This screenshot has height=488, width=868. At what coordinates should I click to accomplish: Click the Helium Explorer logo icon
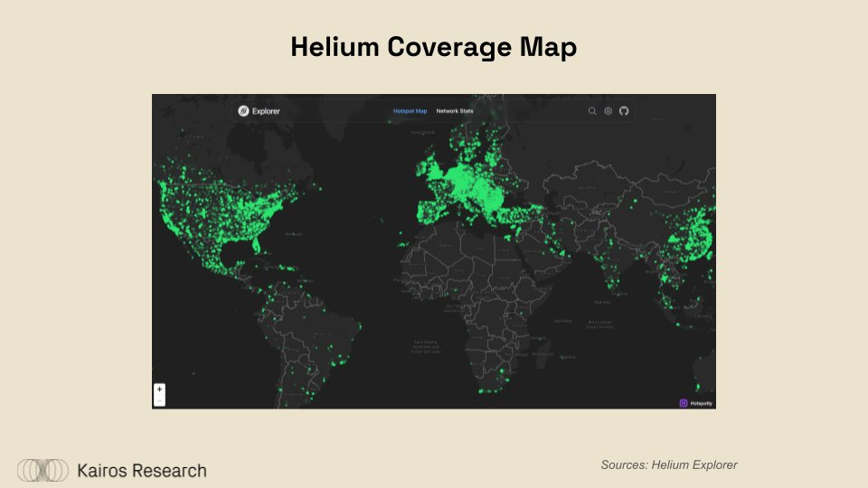pyautogui.click(x=243, y=110)
